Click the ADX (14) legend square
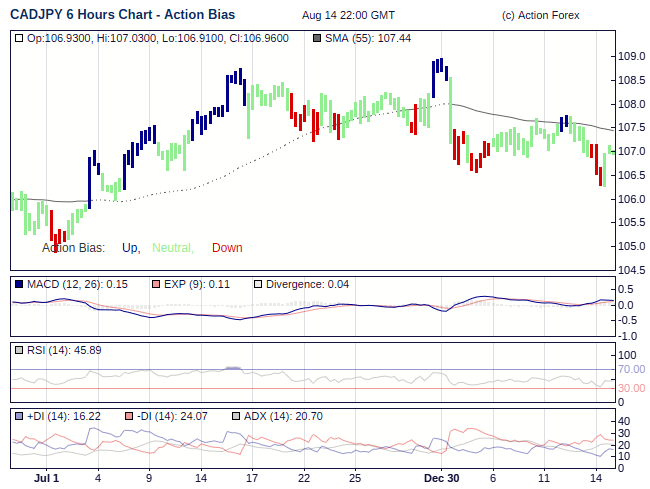Image resolution: width=650 pixels, height=489 pixels. pyautogui.click(x=236, y=416)
